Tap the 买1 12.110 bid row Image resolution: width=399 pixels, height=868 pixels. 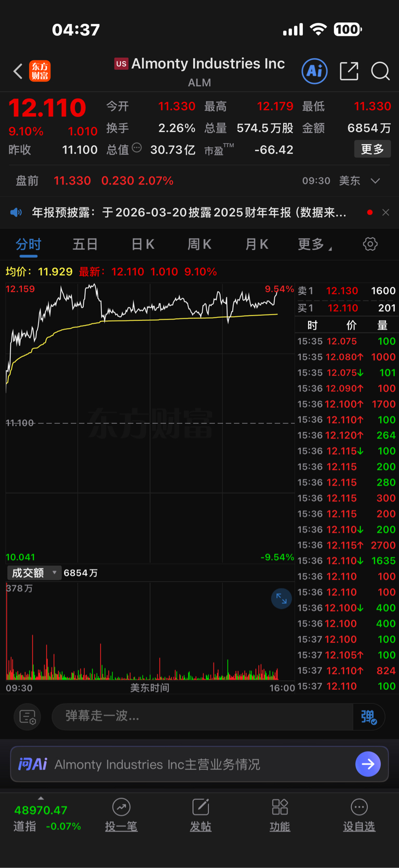(x=347, y=308)
